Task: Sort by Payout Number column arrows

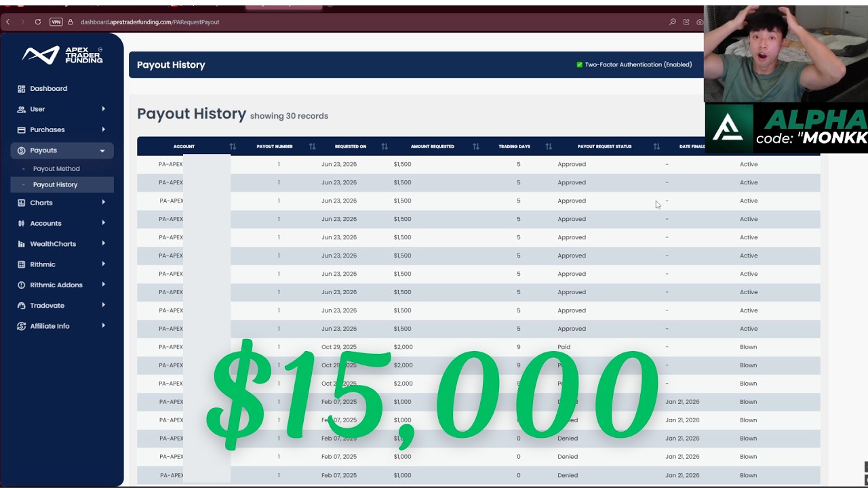Action: pyautogui.click(x=313, y=146)
